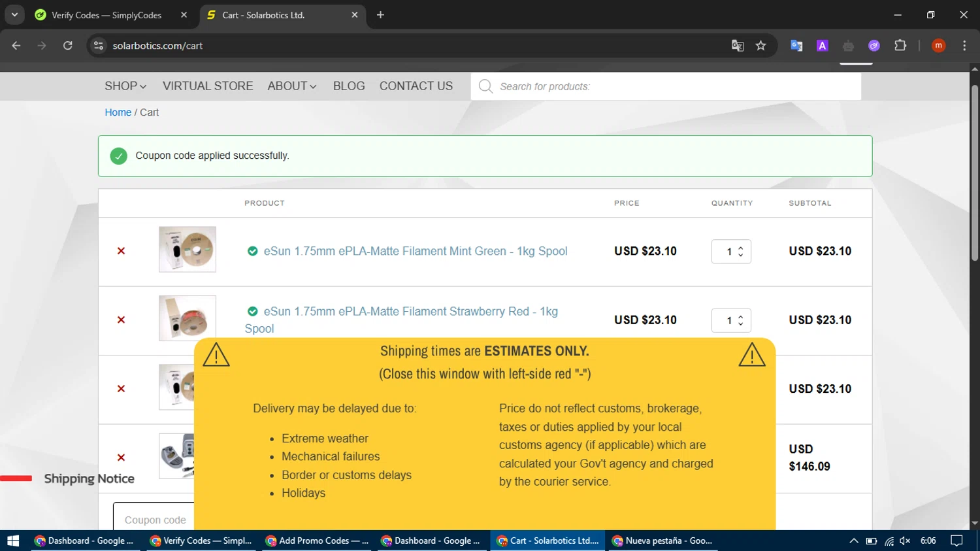Open taskbar Cart - Solarbotics Ltd... window

(549, 541)
